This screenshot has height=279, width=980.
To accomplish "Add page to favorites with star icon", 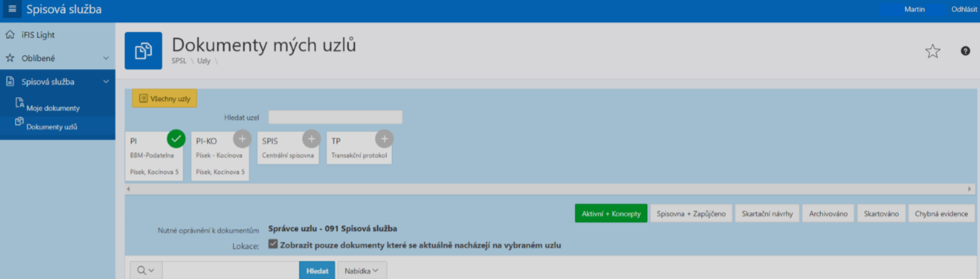I will tap(932, 51).
